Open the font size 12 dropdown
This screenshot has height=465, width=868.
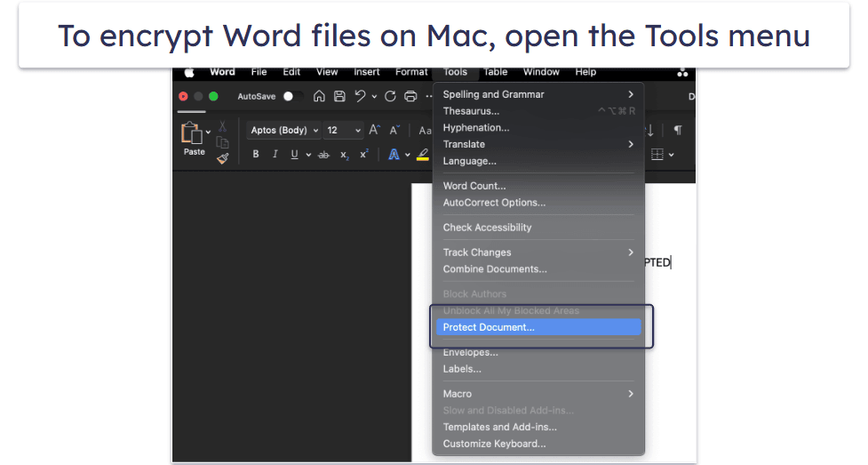tap(344, 131)
